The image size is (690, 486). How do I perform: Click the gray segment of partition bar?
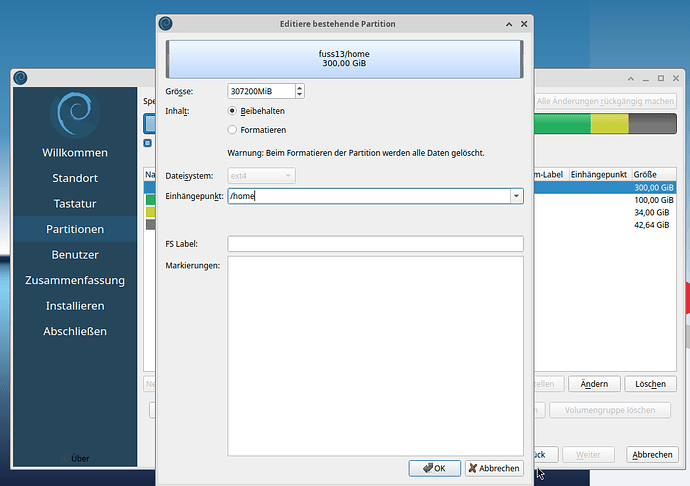(653, 124)
